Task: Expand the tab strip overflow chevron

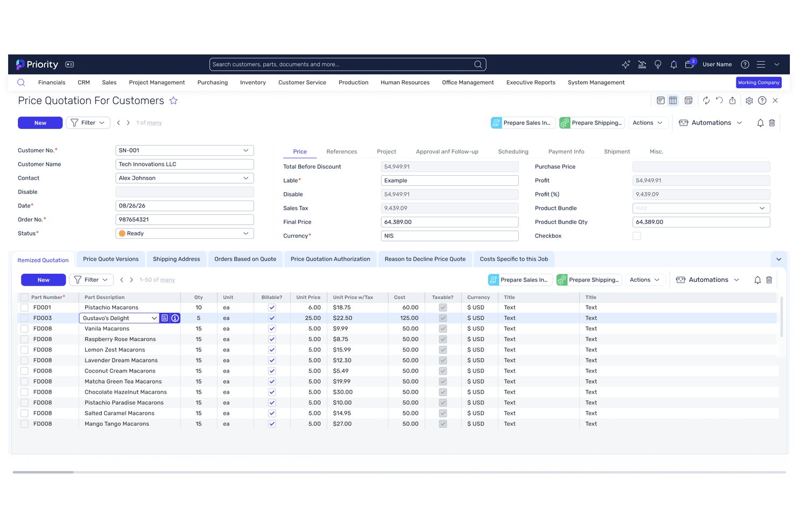Action: (779, 259)
